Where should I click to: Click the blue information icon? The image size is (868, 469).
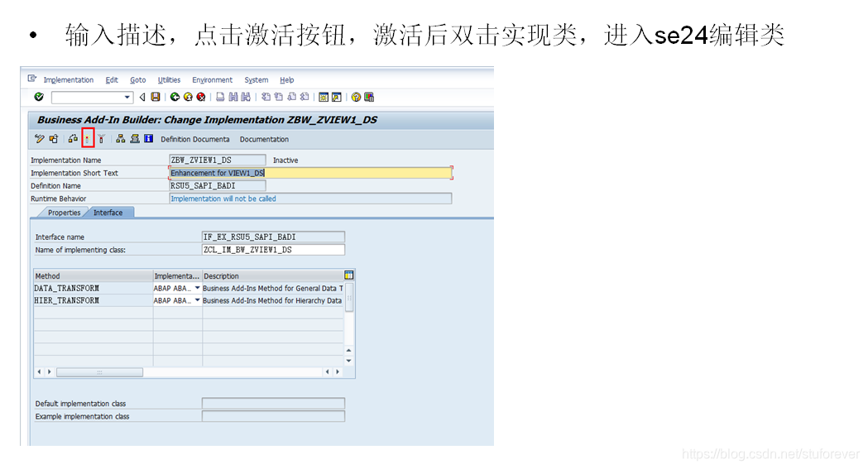pyautogui.click(x=148, y=139)
